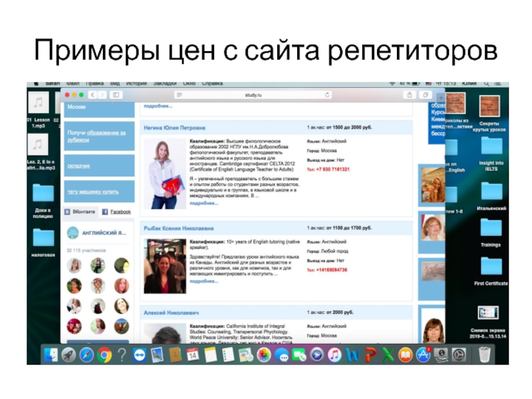Go forward in Safari toolbar
The width and height of the screenshot is (532, 399).
click(102, 95)
